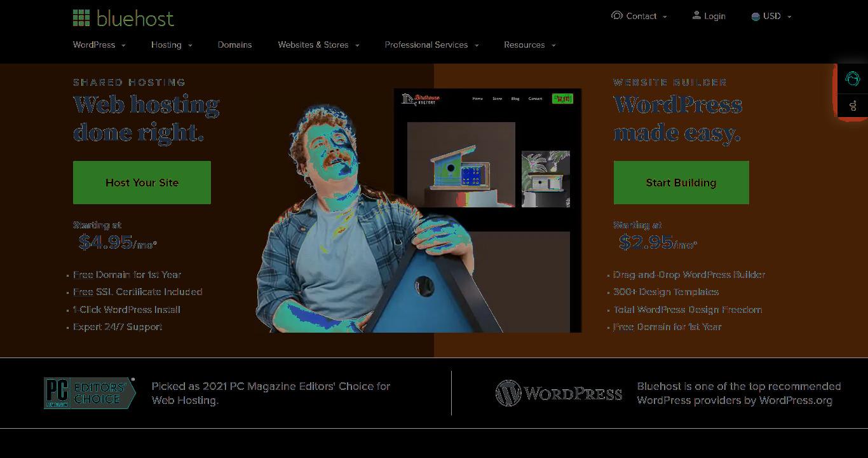Screen dimensions: 868x458
Task: Click the Start Building button
Action: coord(681,183)
